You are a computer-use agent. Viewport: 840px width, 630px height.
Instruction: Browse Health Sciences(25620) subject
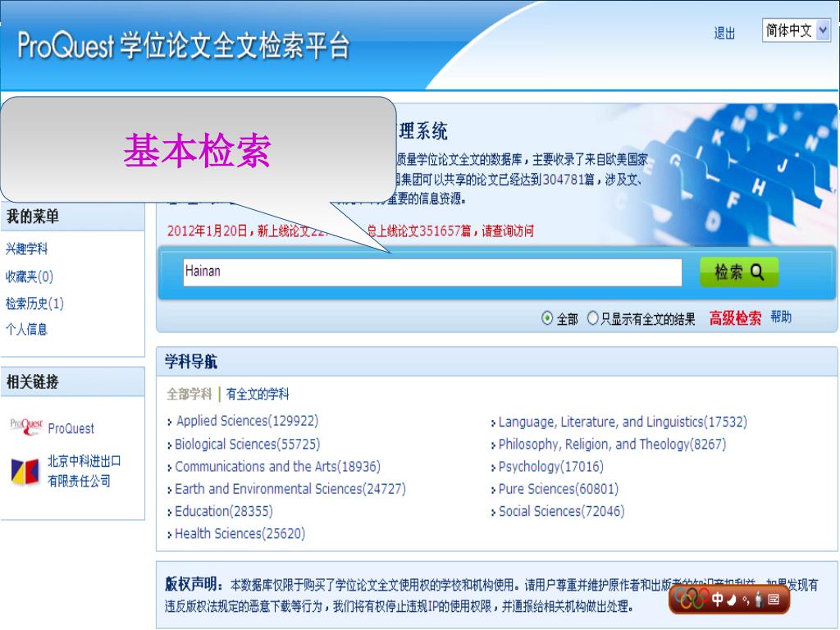[x=240, y=534]
